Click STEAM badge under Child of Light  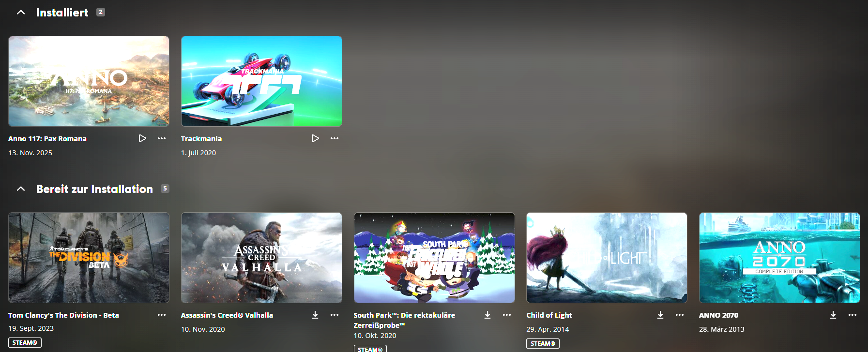coord(543,343)
